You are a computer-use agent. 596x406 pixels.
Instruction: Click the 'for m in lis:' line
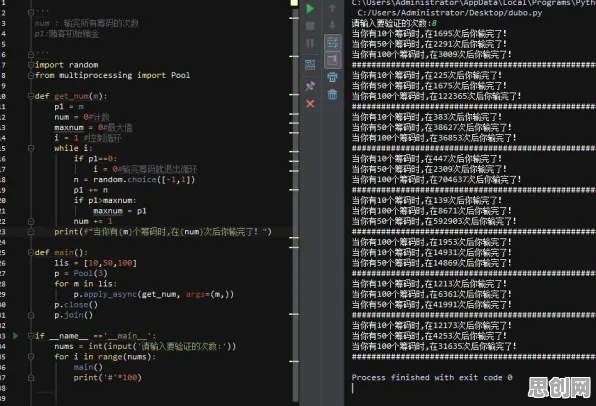tap(86, 284)
